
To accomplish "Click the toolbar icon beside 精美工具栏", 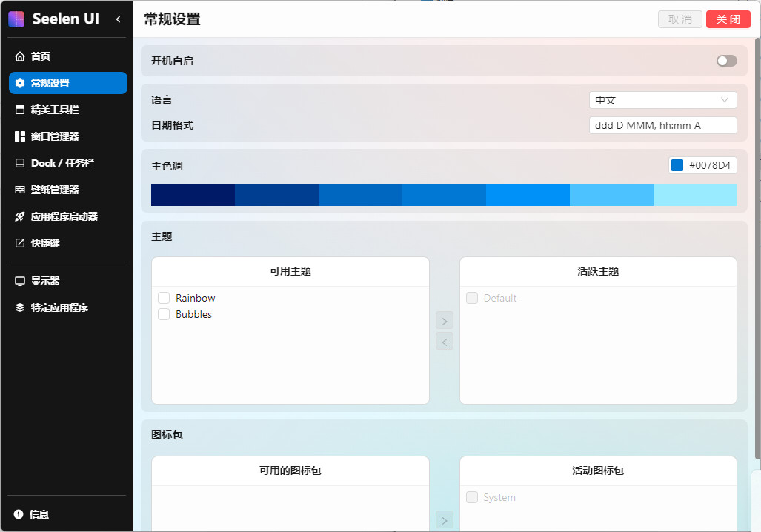I will 20,110.
